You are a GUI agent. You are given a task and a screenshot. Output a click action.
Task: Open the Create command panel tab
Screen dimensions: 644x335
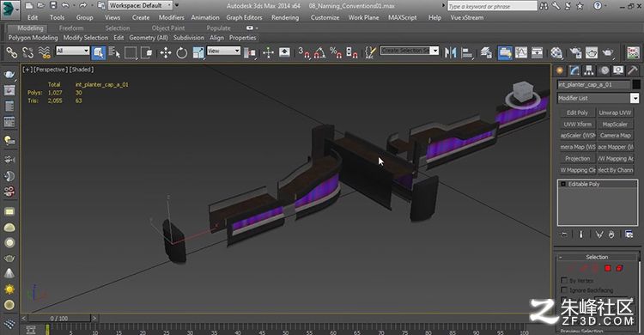(560, 70)
